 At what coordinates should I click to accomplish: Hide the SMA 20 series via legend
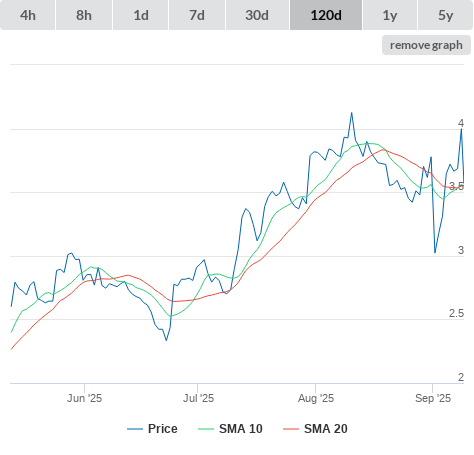[326, 429]
